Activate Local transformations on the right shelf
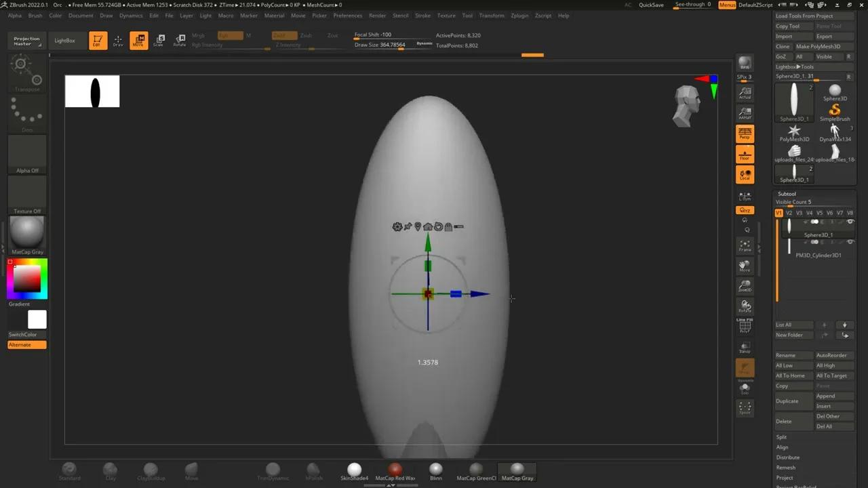This screenshot has height=488, width=868. (745, 173)
